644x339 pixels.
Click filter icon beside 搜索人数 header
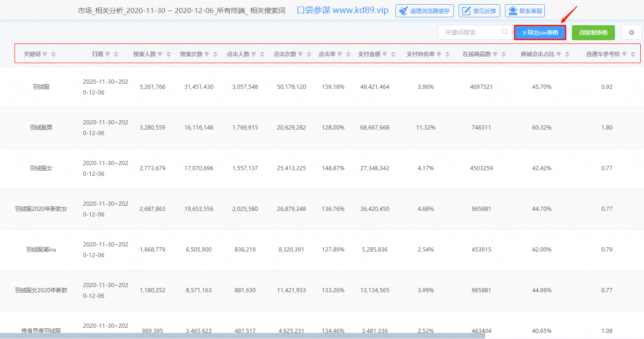point(160,54)
